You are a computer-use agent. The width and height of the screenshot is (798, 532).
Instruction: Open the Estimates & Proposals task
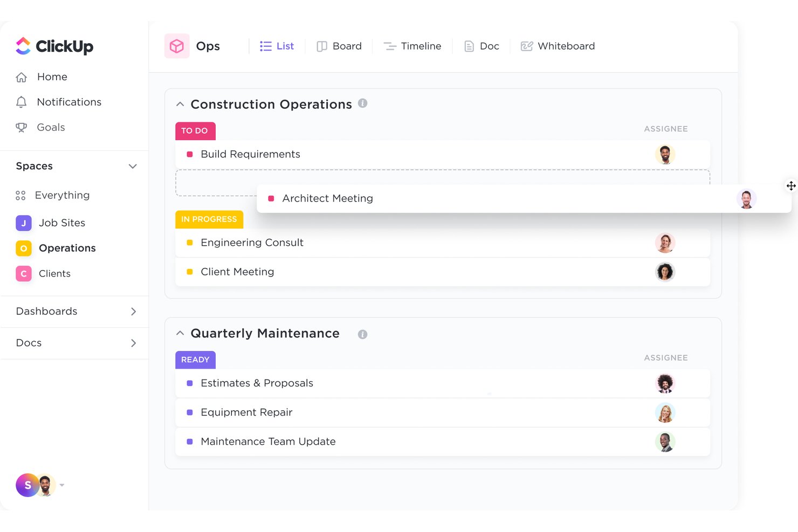443,384
